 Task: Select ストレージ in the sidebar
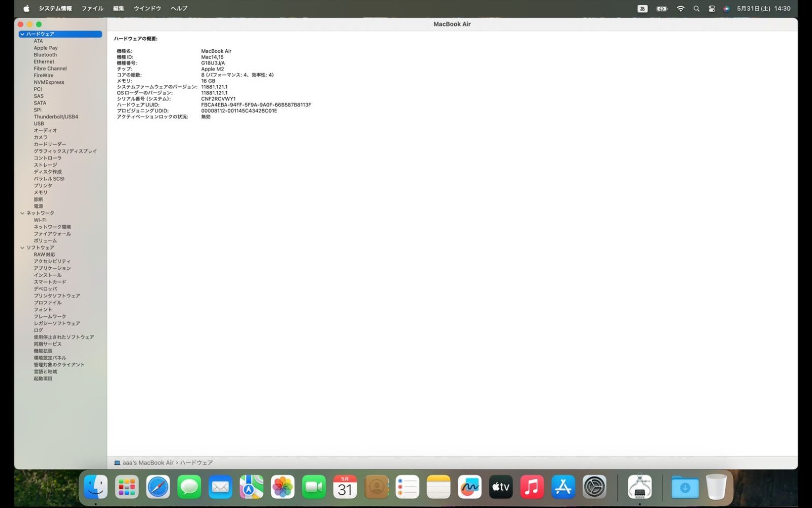(45, 165)
